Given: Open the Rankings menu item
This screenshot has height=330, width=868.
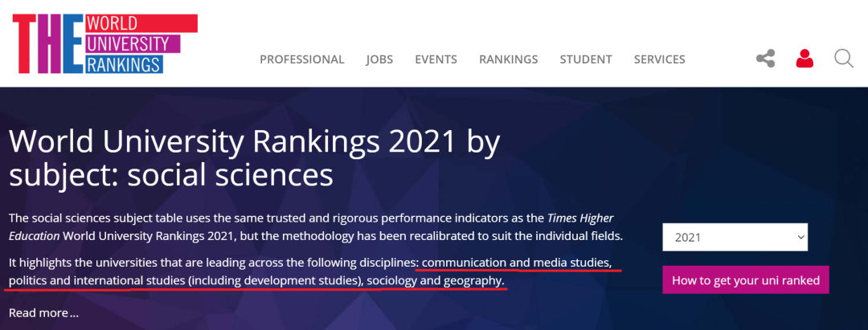Looking at the screenshot, I should pyautogui.click(x=509, y=59).
